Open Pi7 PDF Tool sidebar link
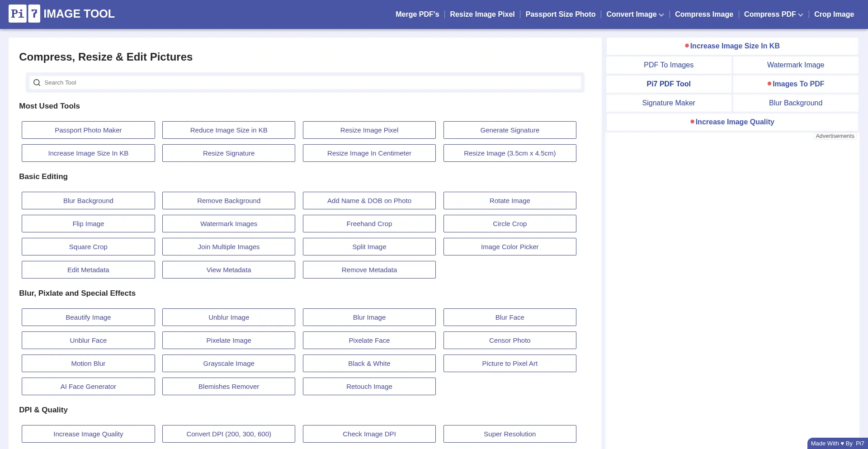868x449 pixels. [668, 84]
